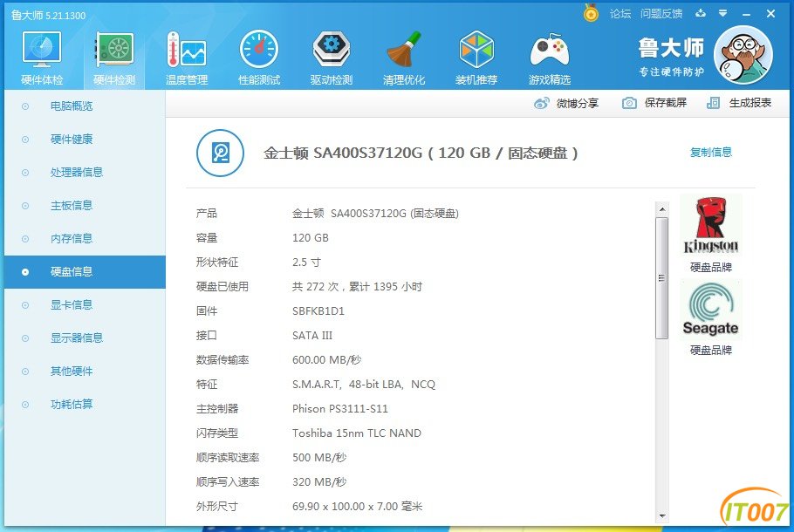Select 处理器信息 in the sidebar
Screen dimensions: 794x532
point(77,172)
